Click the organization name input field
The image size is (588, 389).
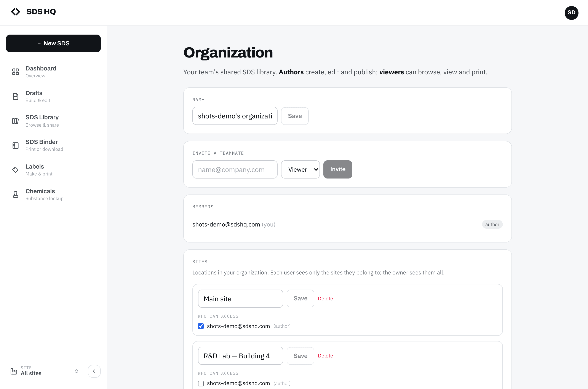235,116
